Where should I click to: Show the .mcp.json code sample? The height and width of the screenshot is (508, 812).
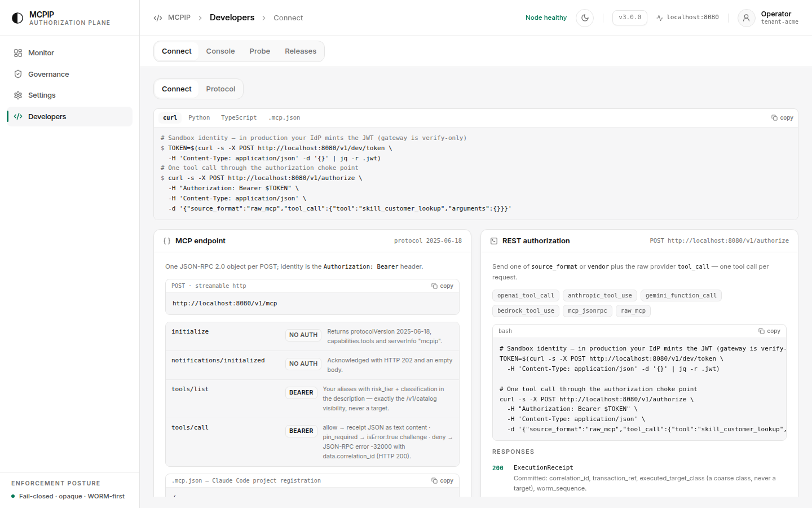tap(284, 118)
